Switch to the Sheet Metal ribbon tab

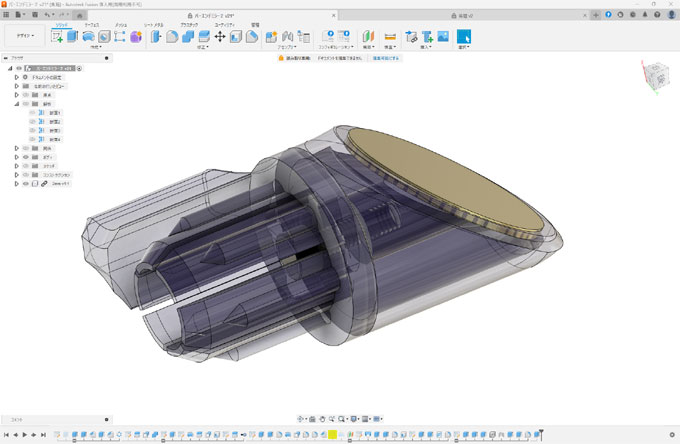155,21
